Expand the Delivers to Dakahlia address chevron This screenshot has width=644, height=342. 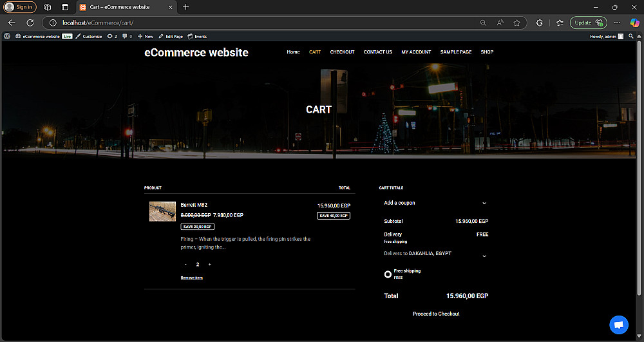(484, 256)
